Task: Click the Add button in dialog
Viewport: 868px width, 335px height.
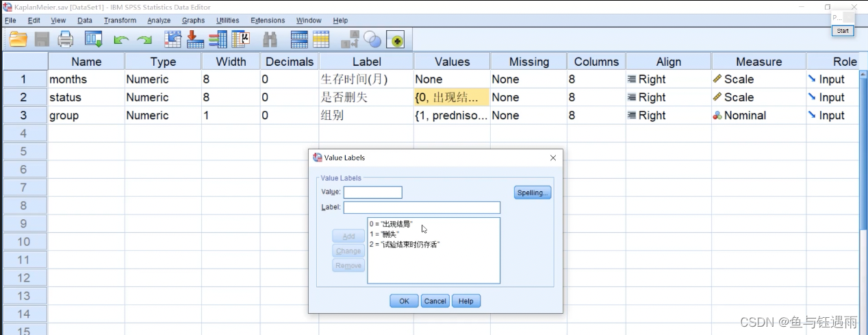Action: point(348,236)
